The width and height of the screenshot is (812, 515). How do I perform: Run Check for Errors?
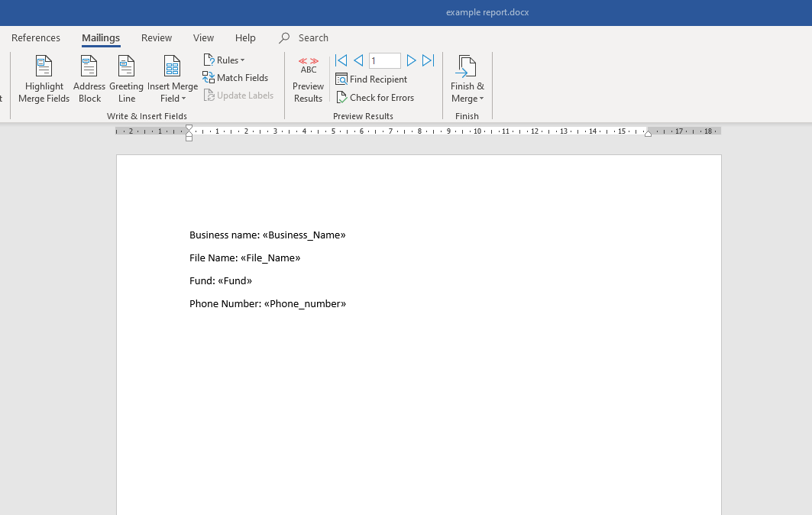(x=375, y=97)
